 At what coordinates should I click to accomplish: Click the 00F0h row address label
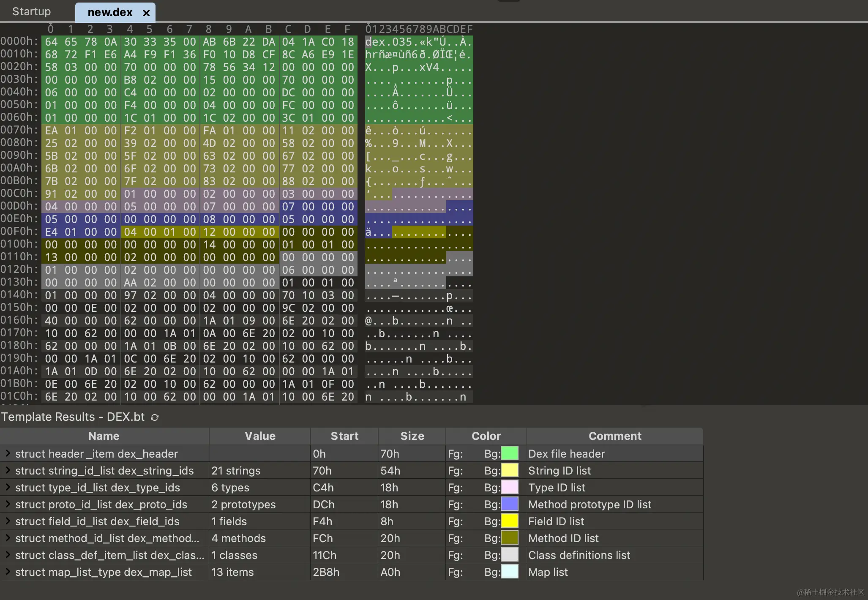(19, 231)
